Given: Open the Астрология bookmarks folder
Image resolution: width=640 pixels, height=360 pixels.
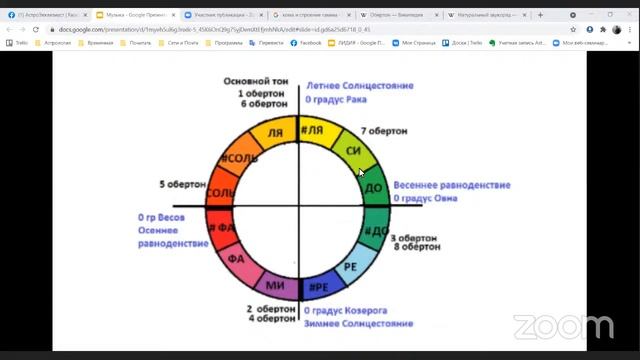Looking at the screenshot, I should point(53,42).
